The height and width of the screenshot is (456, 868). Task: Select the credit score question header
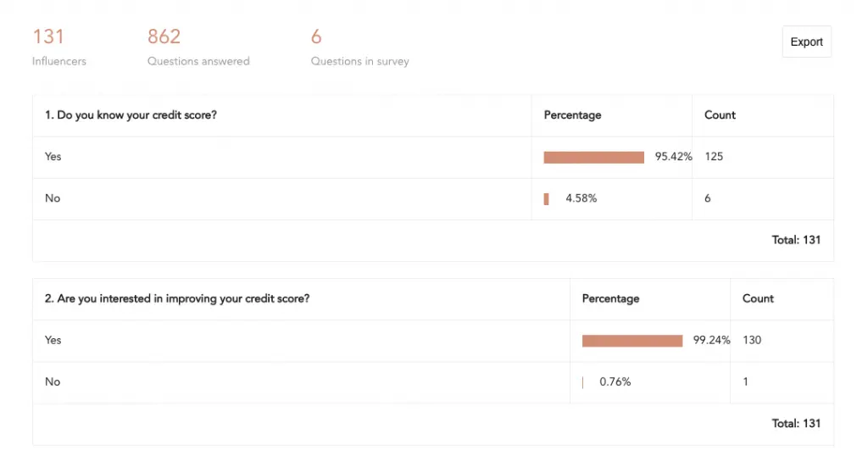131,115
